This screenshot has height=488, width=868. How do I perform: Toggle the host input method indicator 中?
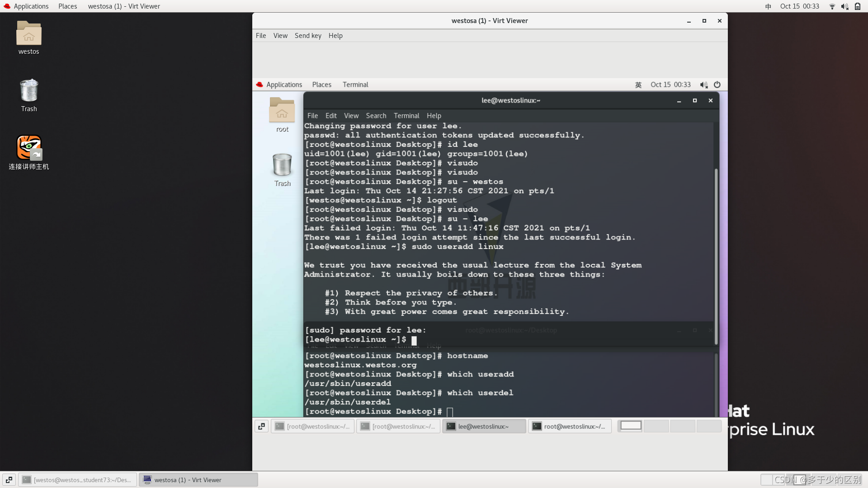[768, 6]
